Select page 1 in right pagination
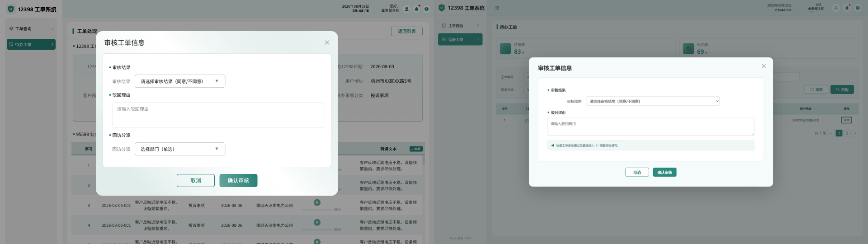The width and height of the screenshot is (868, 244). (839, 133)
